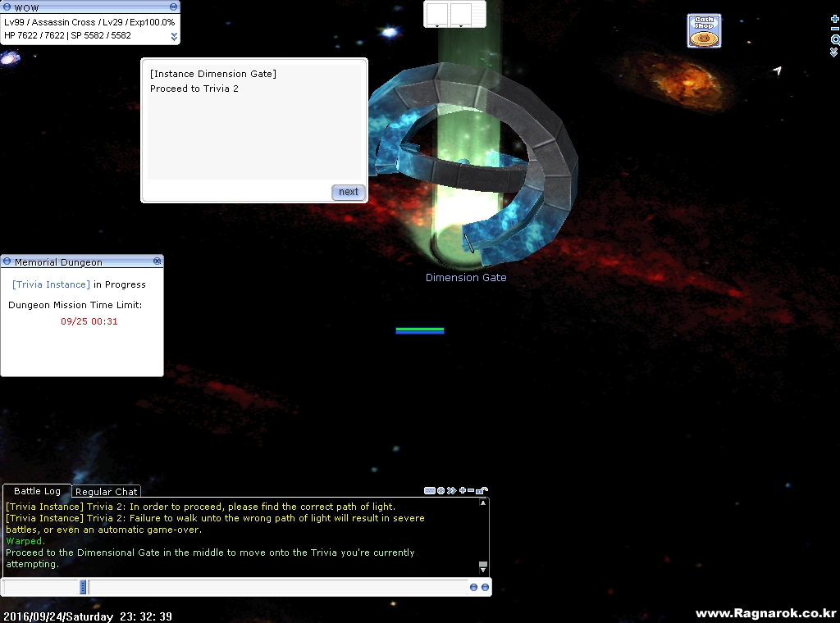Click the keyboard icon above chat window
Viewport: 840px width, 623px height.
[430, 490]
